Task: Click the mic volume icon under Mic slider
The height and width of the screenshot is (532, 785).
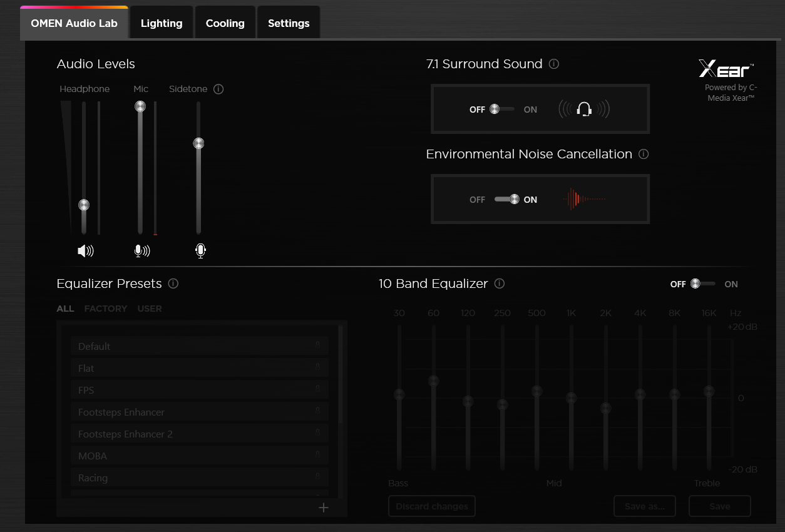Action: coord(142,251)
